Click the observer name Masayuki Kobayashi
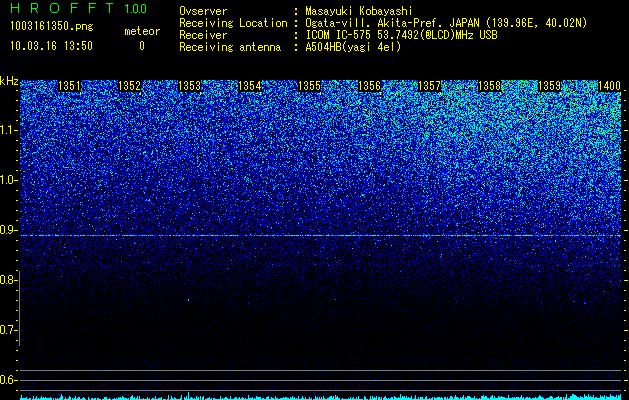The width and height of the screenshot is (629, 400). tap(359, 11)
